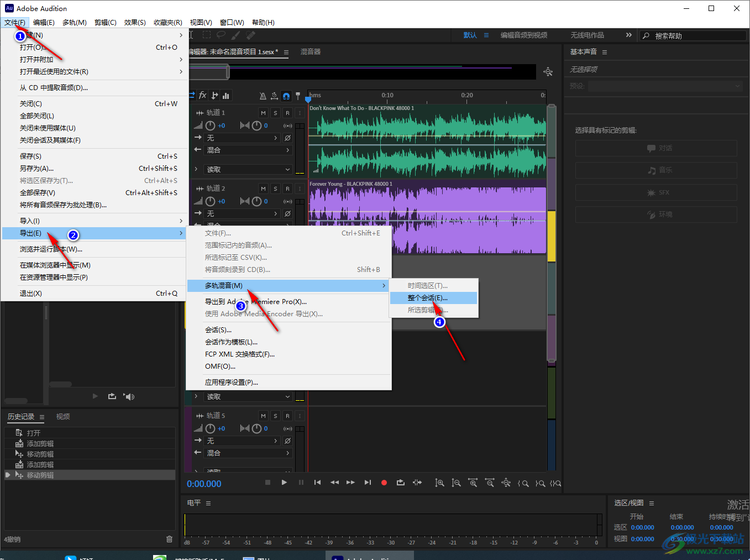The image size is (750, 560).
Task: Click the sends view icon next to fx
Action: 215,95
